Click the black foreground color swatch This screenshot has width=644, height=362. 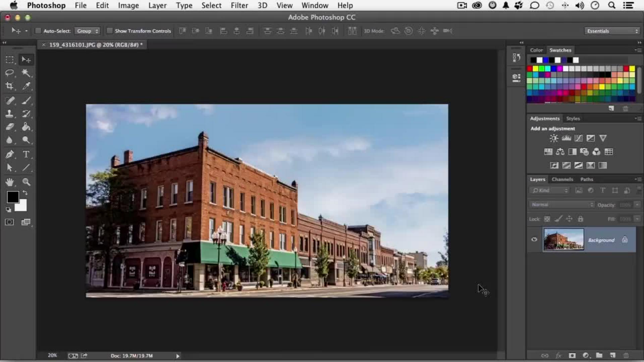(13, 197)
